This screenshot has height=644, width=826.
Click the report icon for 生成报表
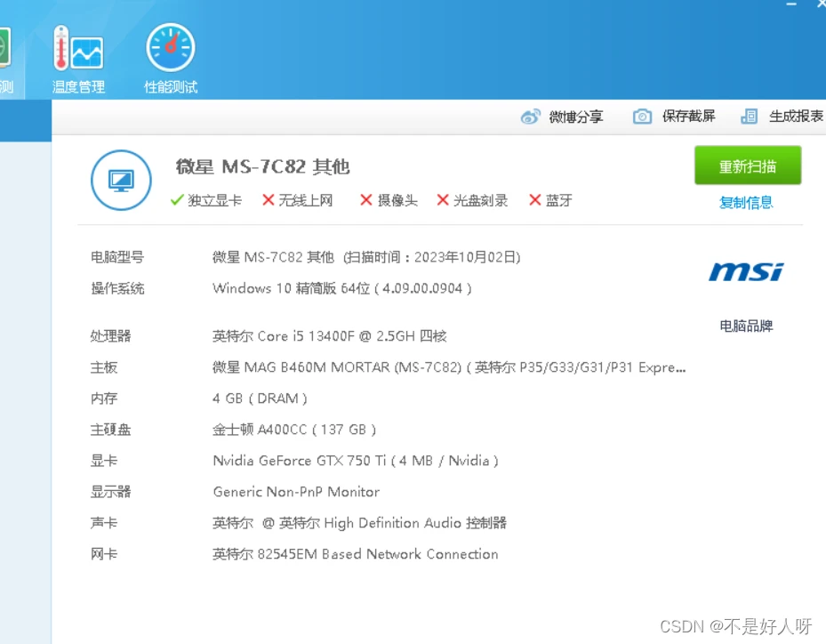[749, 116]
